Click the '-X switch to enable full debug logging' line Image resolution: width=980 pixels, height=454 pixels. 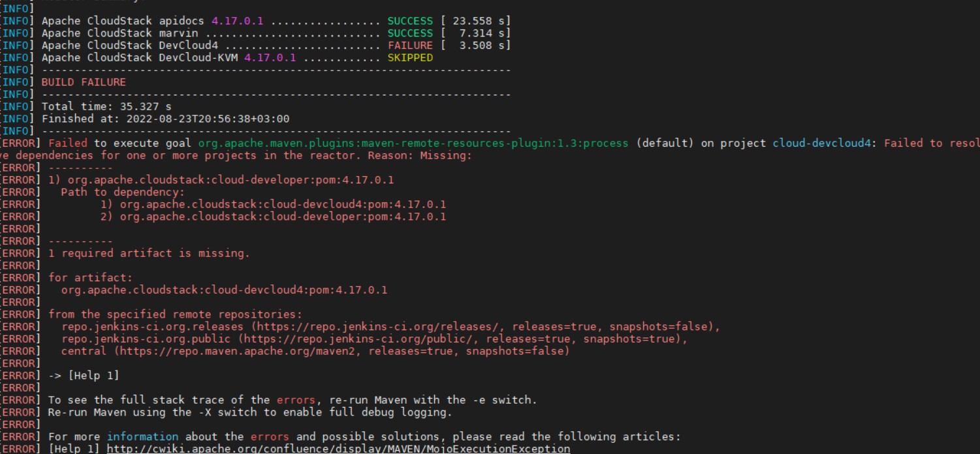(250, 412)
